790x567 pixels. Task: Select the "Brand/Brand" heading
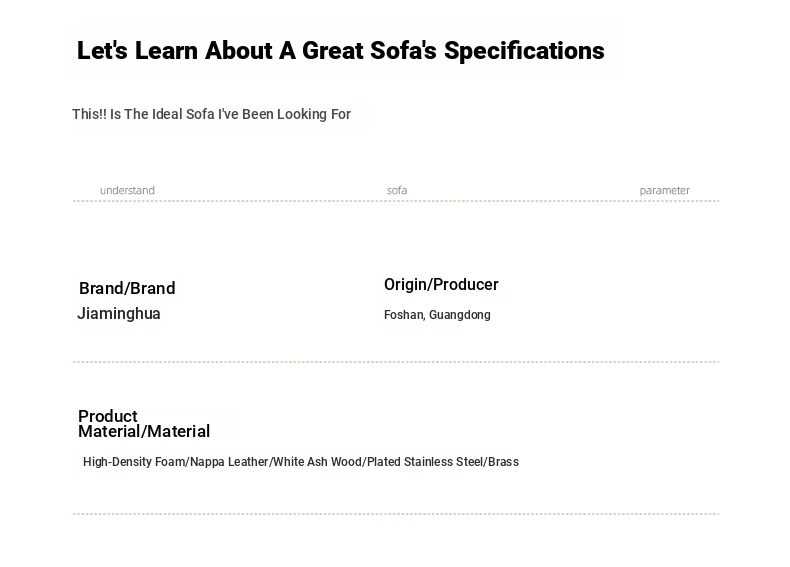(x=127, y=288)
